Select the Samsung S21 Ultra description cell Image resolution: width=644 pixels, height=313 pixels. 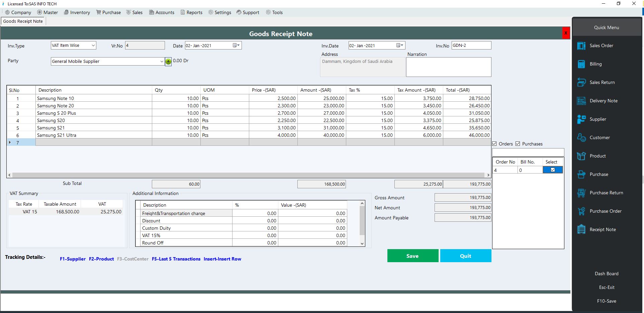coord(94,135)
